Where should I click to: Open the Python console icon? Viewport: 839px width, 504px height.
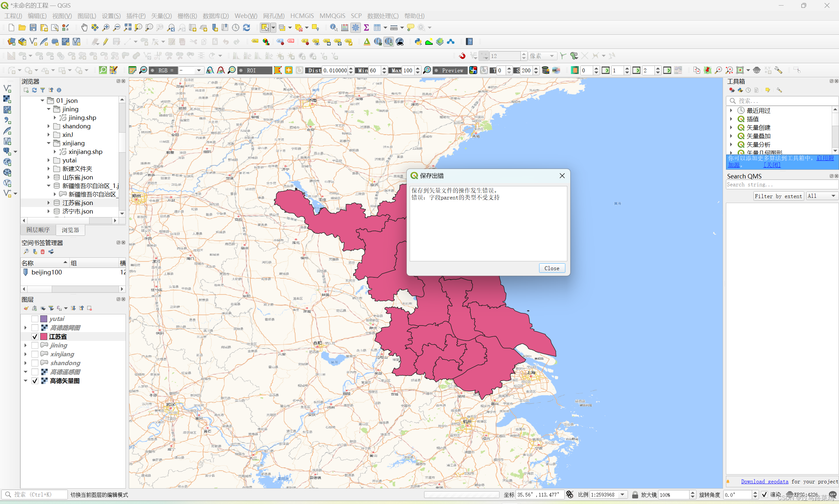click(418, 42)
